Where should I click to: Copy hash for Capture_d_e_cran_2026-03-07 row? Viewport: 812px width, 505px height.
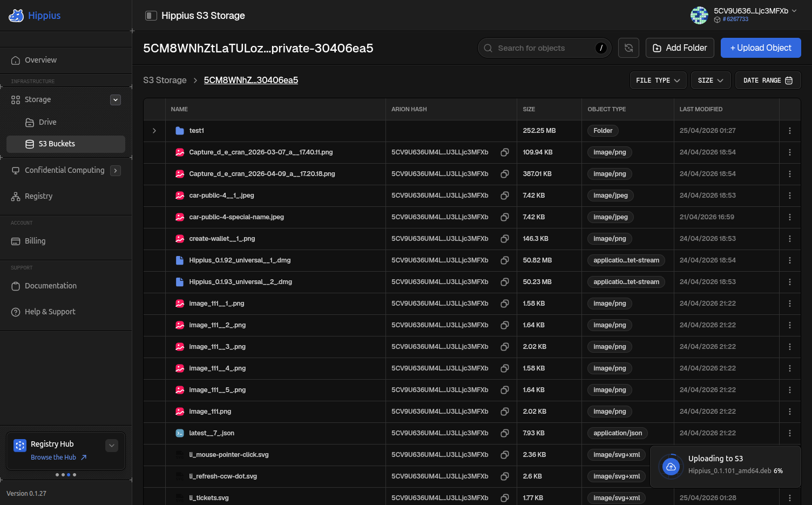pos(505,152)
